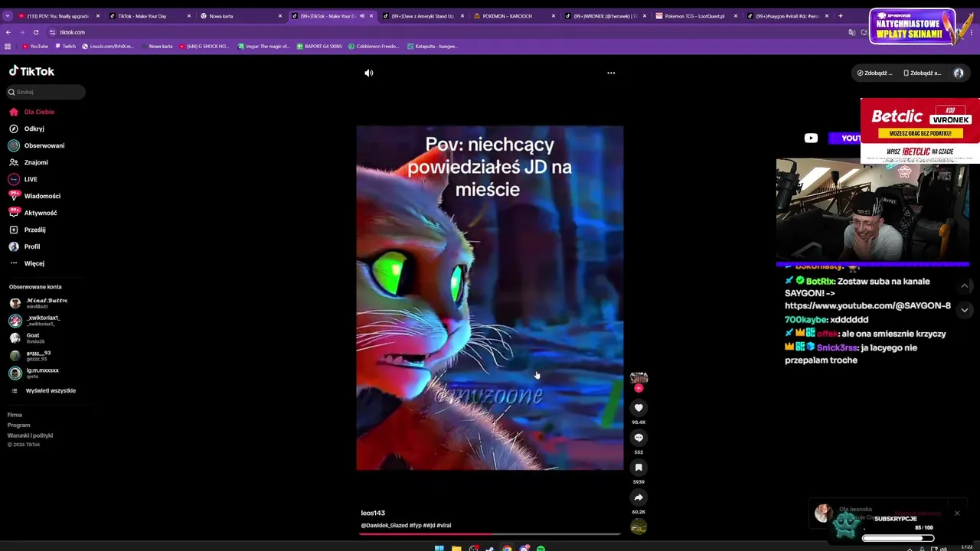
Task: Switch to WRONEK (@1wronek) tab
Action: click(605, 16)
